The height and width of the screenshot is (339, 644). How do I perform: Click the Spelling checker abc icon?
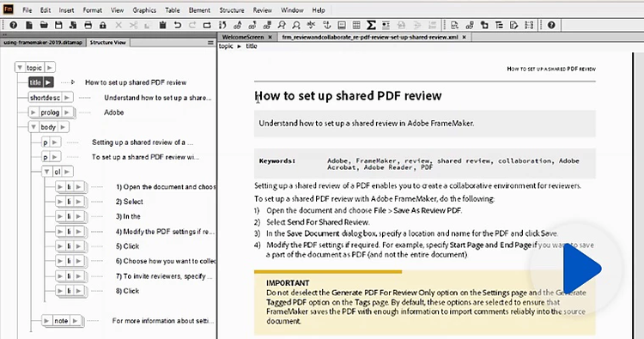(312, 26)
